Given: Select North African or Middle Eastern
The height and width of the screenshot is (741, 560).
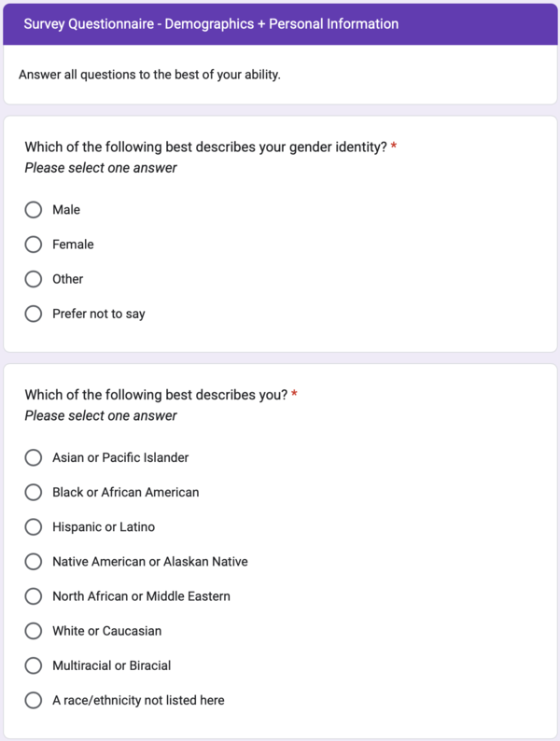Looking at the screenshot, I should pyautogui.click(x=34, y=595).
